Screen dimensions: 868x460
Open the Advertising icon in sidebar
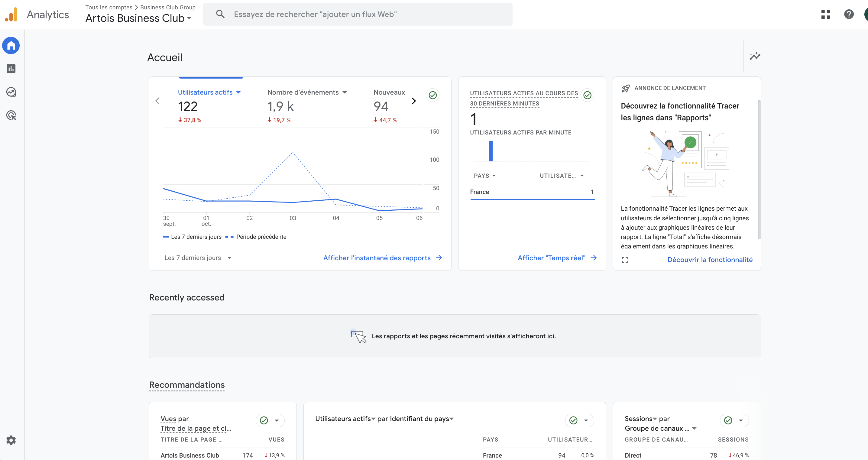pyautogui.click(x=11, y=115)
